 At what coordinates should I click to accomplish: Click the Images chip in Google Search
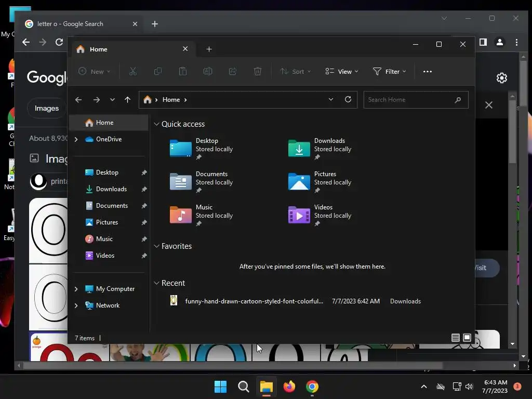46,108
